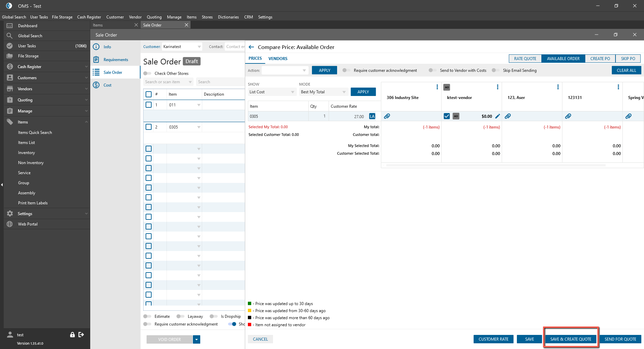Check the box for row 1 item 011
Image resolution: width=644 pixels, height=349 pixels.
[149, 105]
